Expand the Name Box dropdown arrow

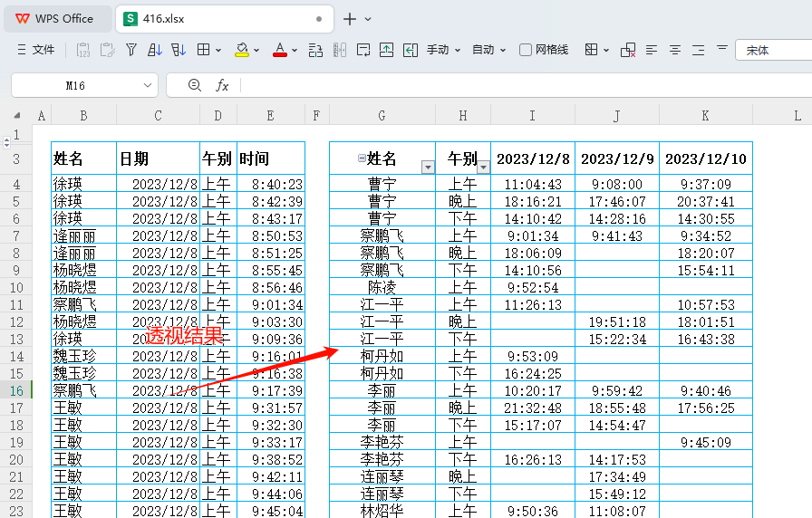(148, 85)
